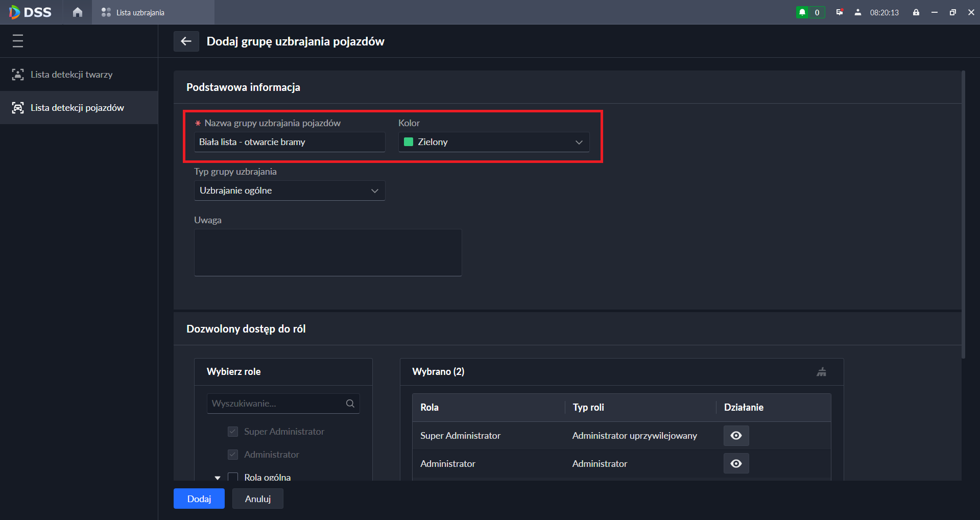Viewport: 980px width, 520px height.
Task: Click the lock screen icon
Action: pyautogui.click(x=916, y=12)
